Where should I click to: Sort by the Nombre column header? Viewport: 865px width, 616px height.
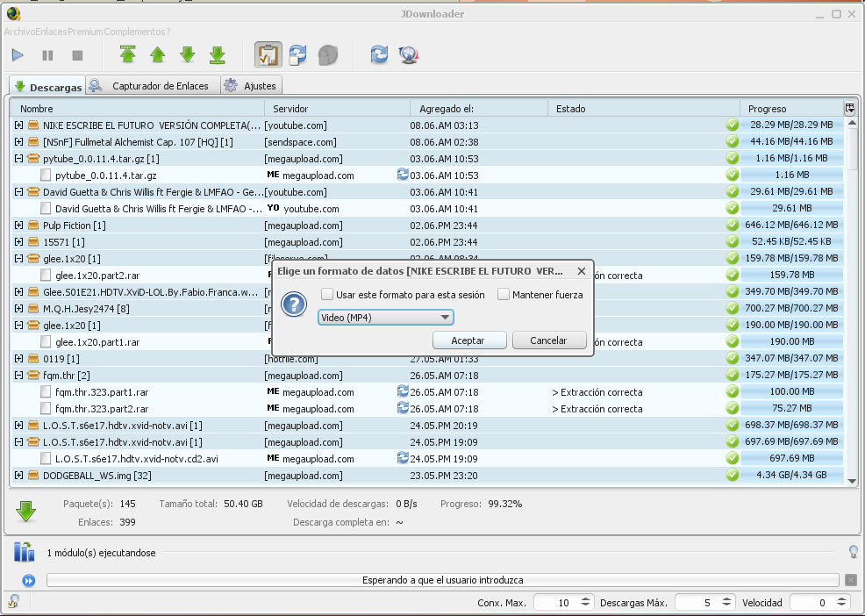click(x=138, y=109)
